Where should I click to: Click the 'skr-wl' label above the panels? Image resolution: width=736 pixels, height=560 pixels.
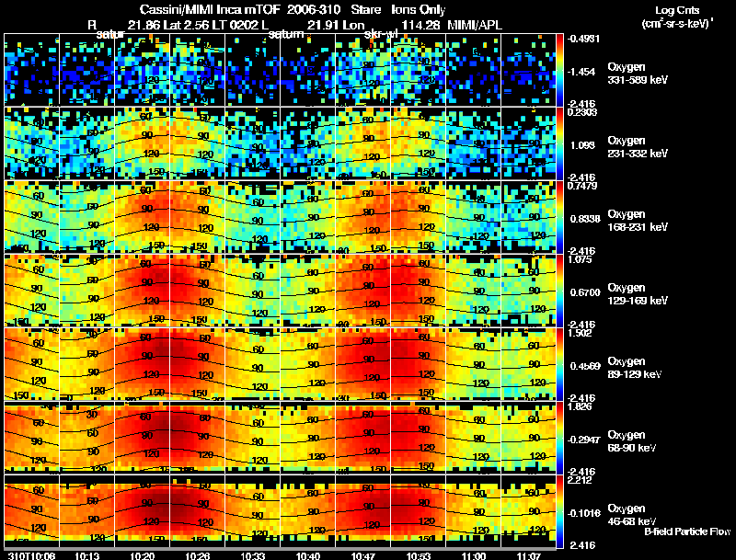(381, 34)
